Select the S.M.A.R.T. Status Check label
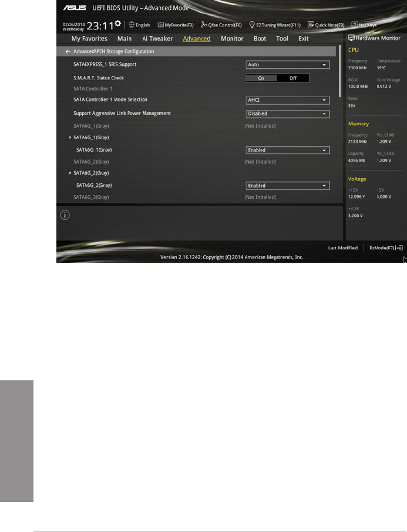Image resolution: width=407 pixels, height=532 pixels. tap(99, 78)
